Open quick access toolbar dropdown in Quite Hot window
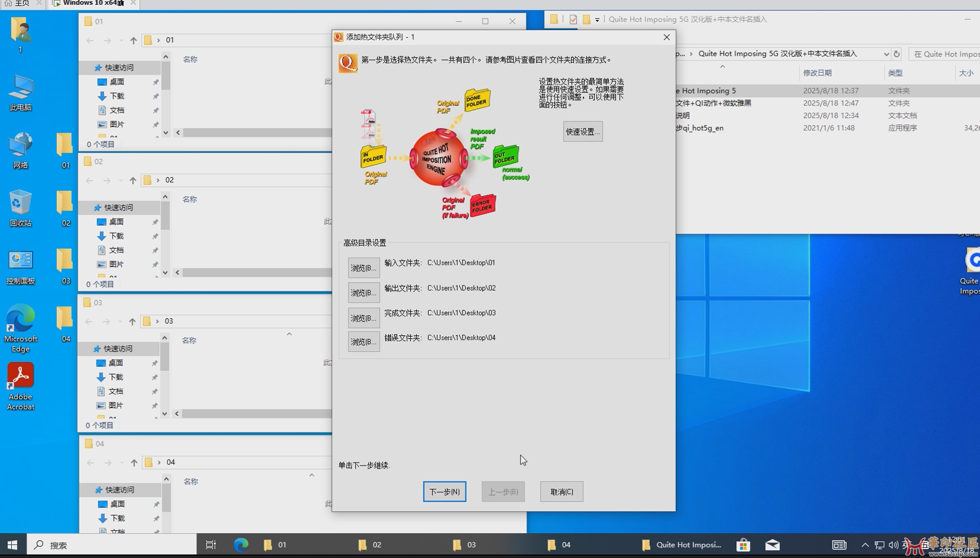The image size is (980, 558). pyautogui.click(x=597, y=20)
